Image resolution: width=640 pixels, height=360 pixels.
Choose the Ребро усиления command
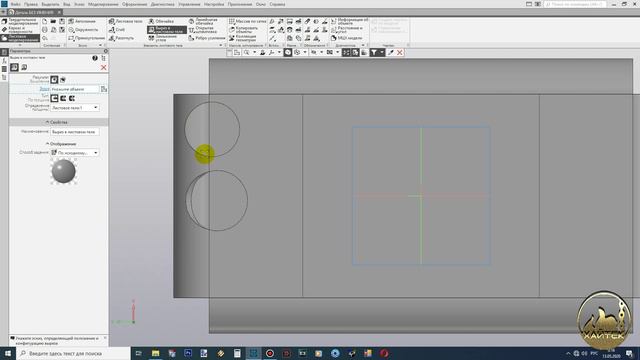pos(207,38)
